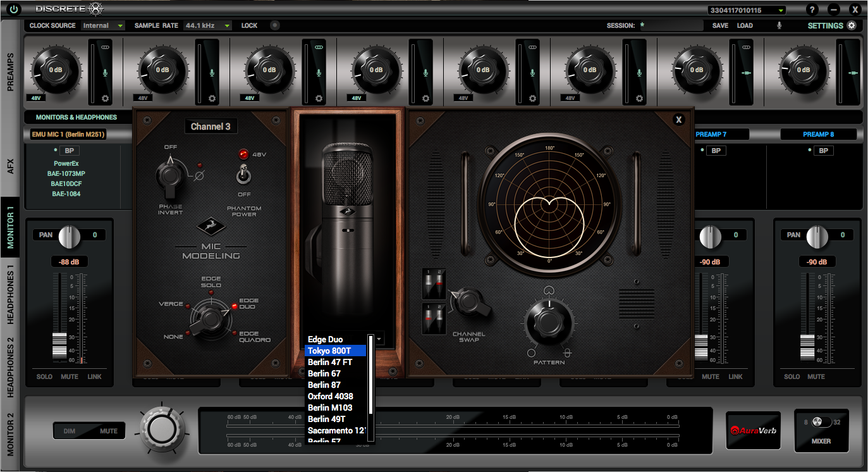Toggle 48V on preamp 6
The height and width of the screenshot is (472, 868).
570,98
